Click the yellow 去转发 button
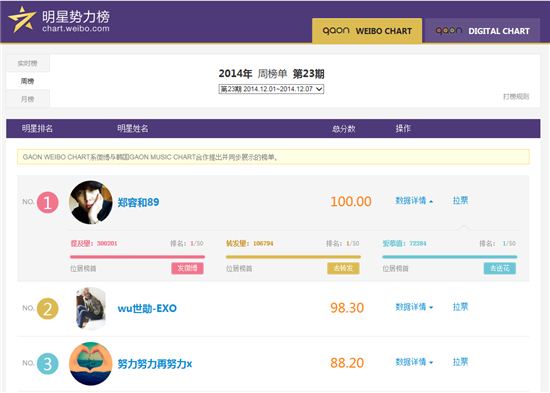Image resolution: width=550 pixels, height=393 pixels. click(x=343, y=268)
